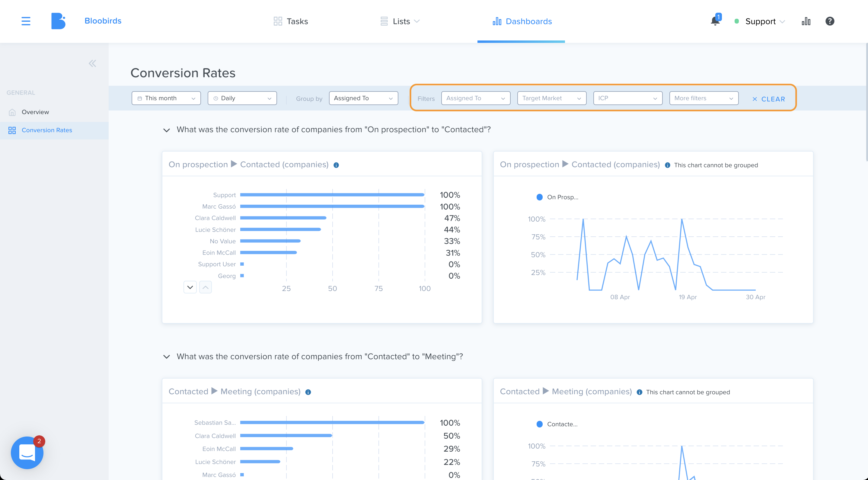Click the Bloobirds logo icon
The height and width of the screenshot is (480, 868).
click(58, 21)
